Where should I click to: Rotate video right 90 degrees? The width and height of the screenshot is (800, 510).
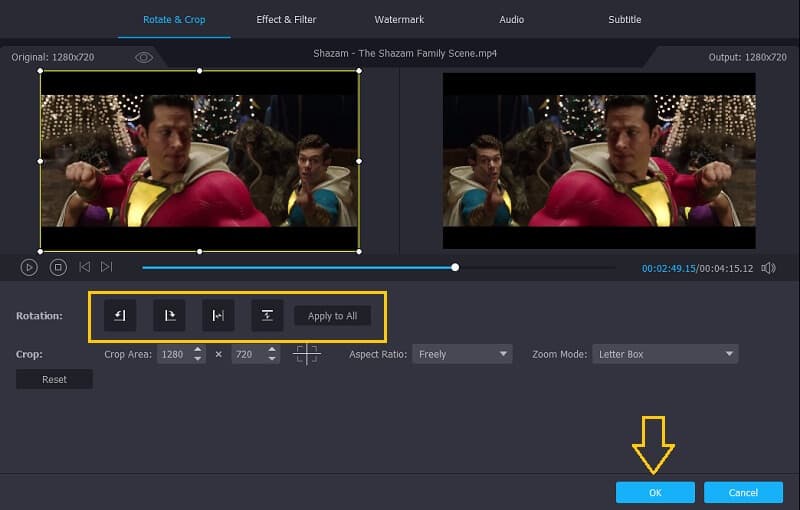point(169,316)
